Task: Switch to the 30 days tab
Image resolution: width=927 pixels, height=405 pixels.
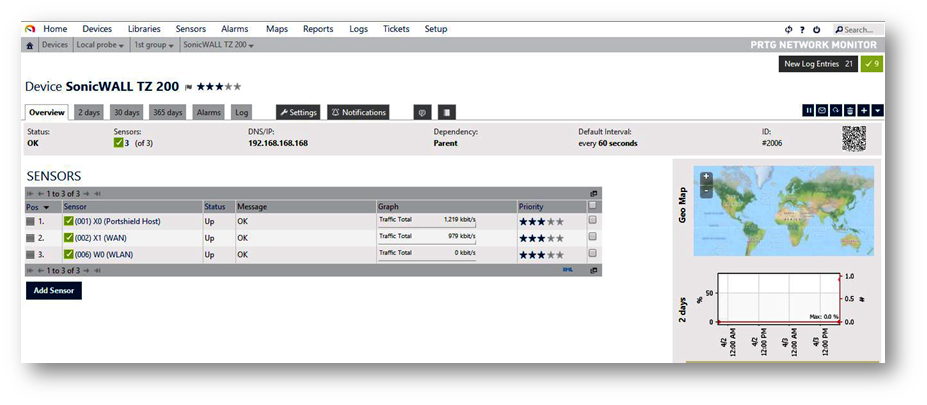Action: 126,112
